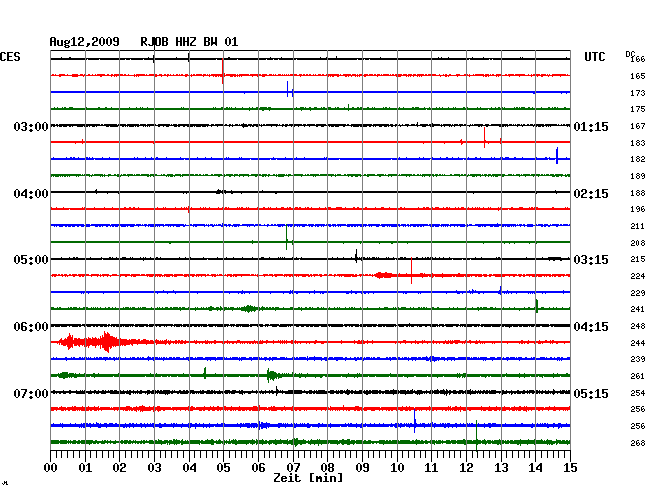Screen dimensions: 650x494
Task: Click the 12 minute axis tick label
Action: (466, 468)
